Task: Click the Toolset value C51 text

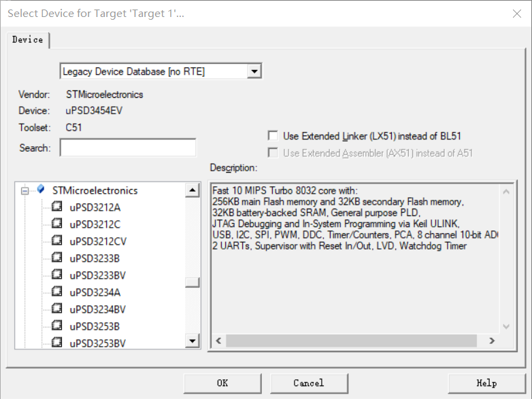Action: point(73,128)
